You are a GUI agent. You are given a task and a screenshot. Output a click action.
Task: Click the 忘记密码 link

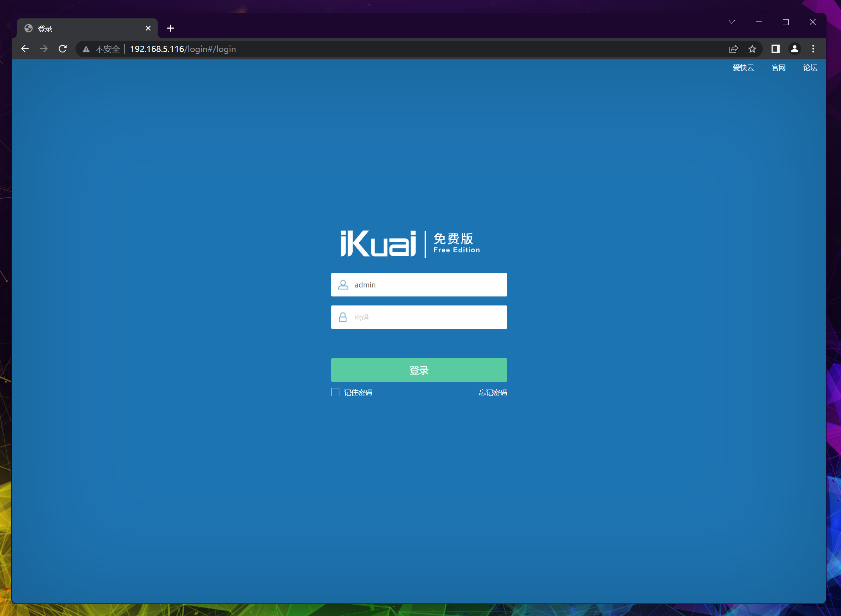point(493,393)
